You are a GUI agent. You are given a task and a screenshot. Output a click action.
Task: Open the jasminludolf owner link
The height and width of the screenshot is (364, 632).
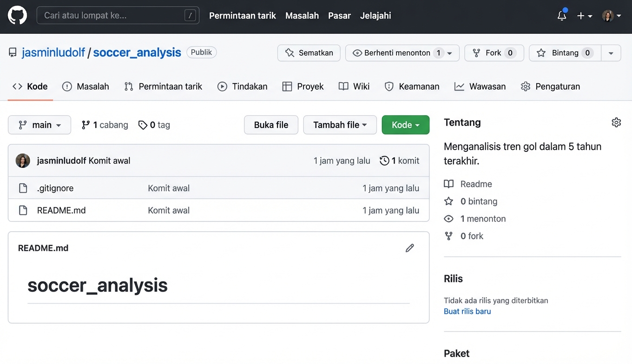click(x=53, y=52)
